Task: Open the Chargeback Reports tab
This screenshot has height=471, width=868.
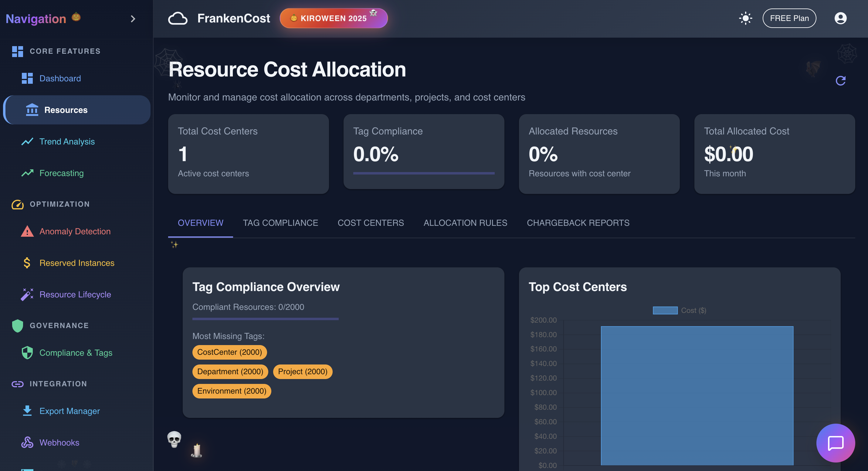Action: click(578, 223)
